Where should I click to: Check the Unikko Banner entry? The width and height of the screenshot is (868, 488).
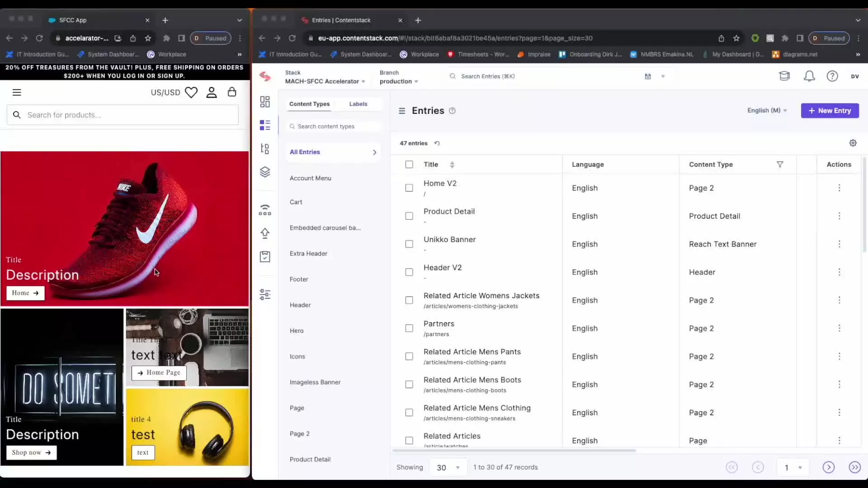coord(409,244)
